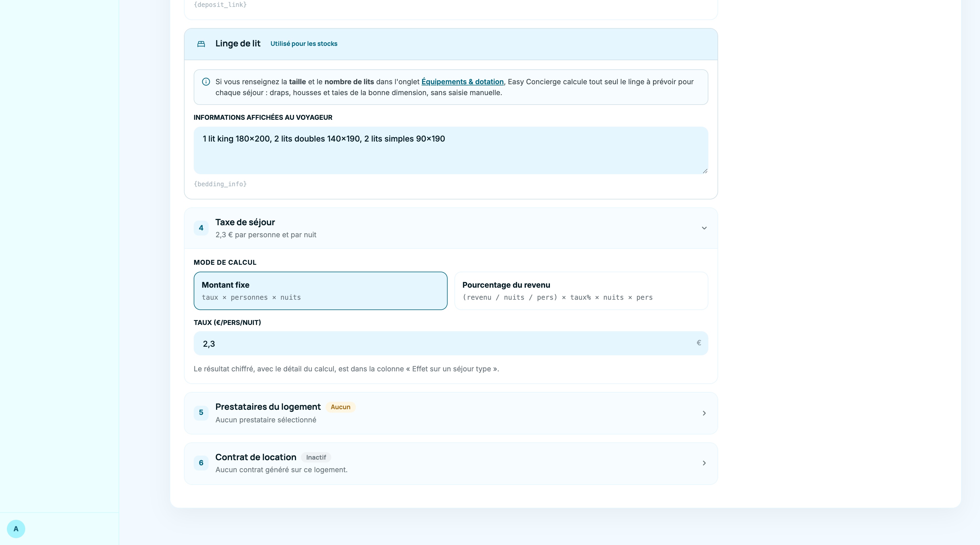The width and height of the screenshot is (980, 545).
Task: Click the step 5 number badge
Action: pos(201,413)
